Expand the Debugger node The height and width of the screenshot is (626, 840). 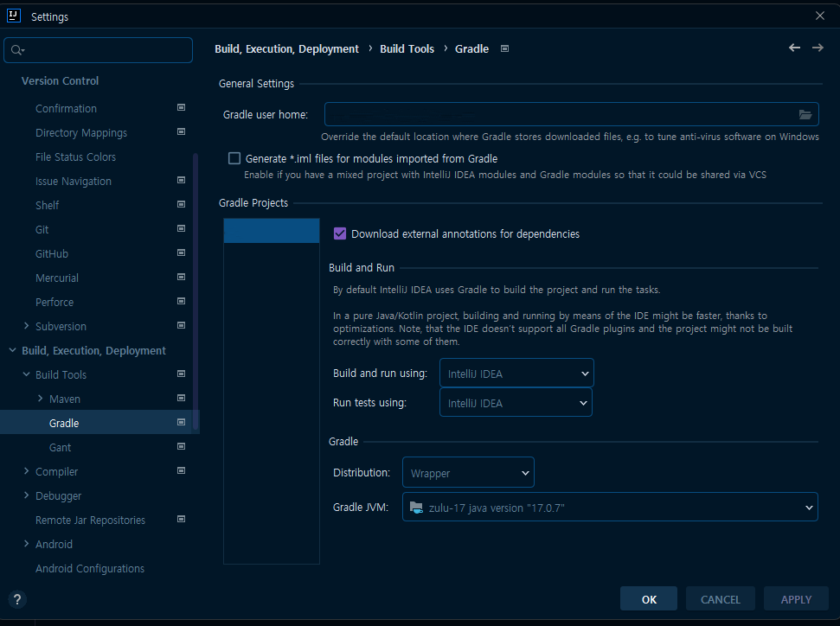26,495
